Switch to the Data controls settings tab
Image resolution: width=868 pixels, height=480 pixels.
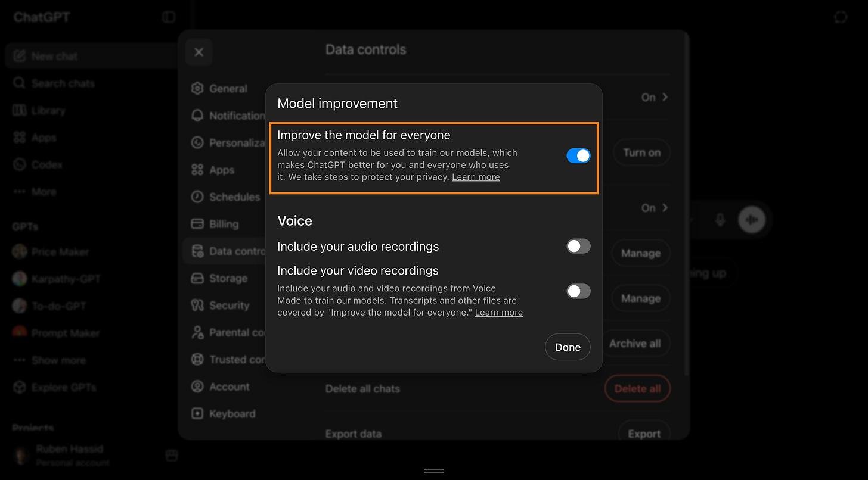pos(225,251)
